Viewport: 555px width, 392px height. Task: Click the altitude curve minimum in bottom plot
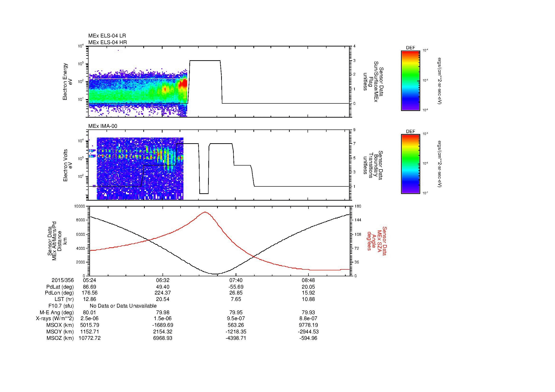pyautogui.click(x=215, y=274)
